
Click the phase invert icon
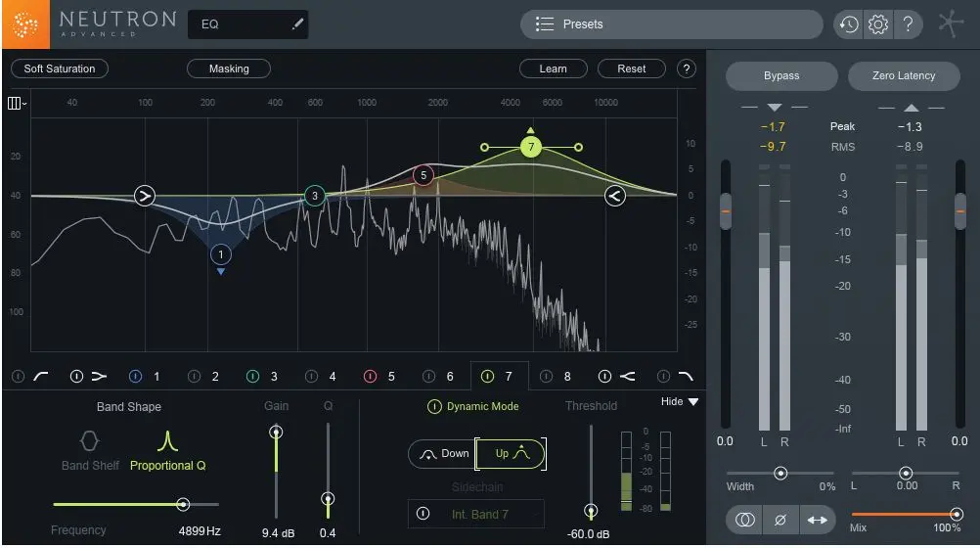point(779,522)
